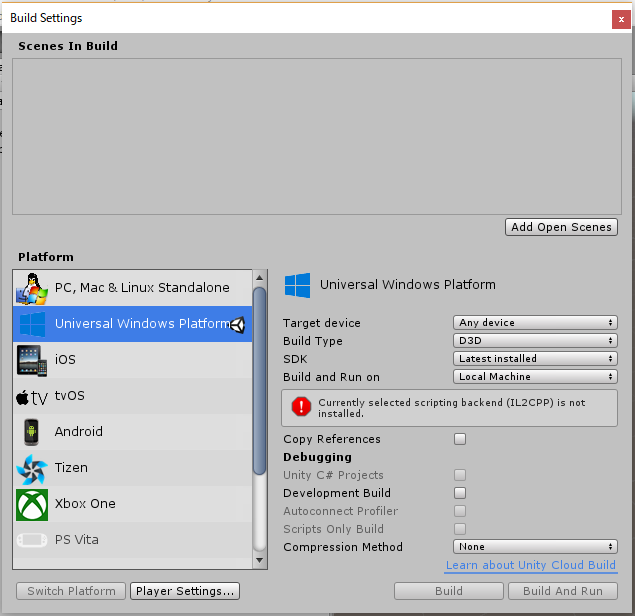Image resolution: width=635 pixels, height=616 pixels.
Task: Toggle Scripts Only Build checkbox
Action: (x=460, y=529)
